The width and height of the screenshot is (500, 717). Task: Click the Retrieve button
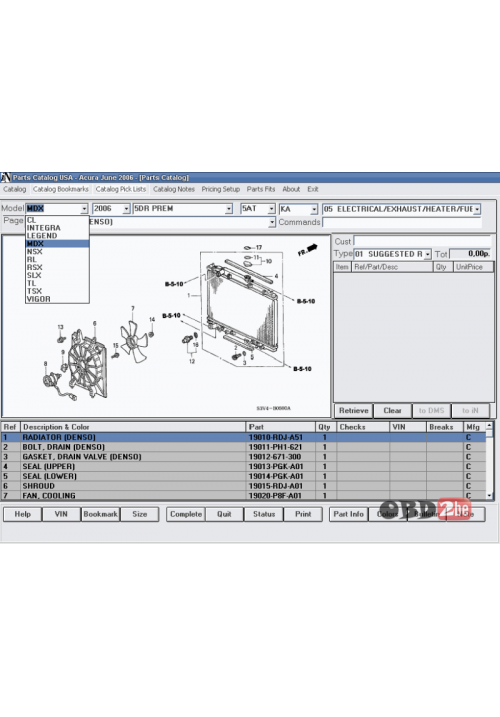tap(354, 411)
